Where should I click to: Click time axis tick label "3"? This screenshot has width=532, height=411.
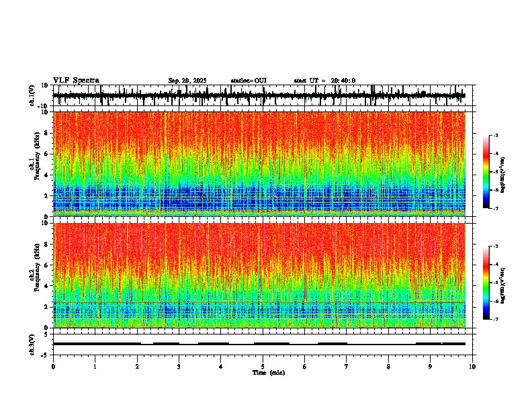[179, 367]
